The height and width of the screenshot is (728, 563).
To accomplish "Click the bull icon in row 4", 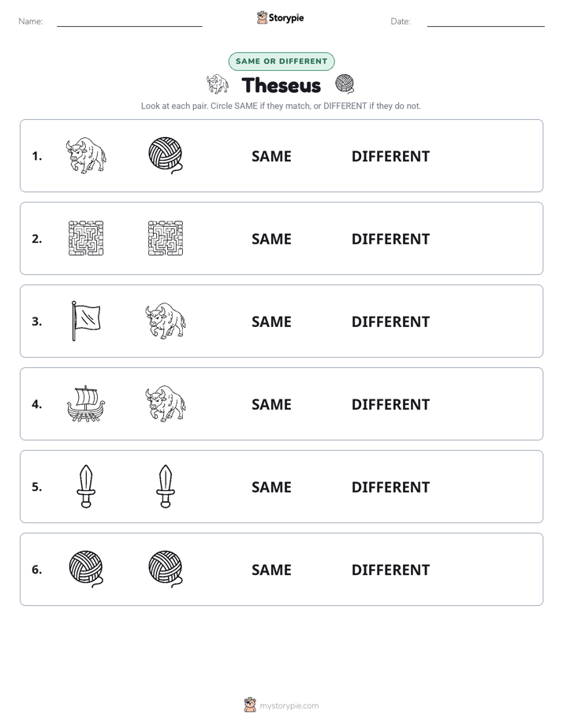I will click(x=166, y=403).
